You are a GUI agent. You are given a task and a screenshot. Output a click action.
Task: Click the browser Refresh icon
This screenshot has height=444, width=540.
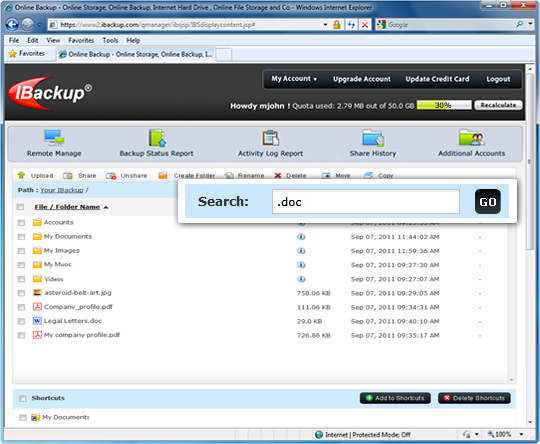point(351,25)
